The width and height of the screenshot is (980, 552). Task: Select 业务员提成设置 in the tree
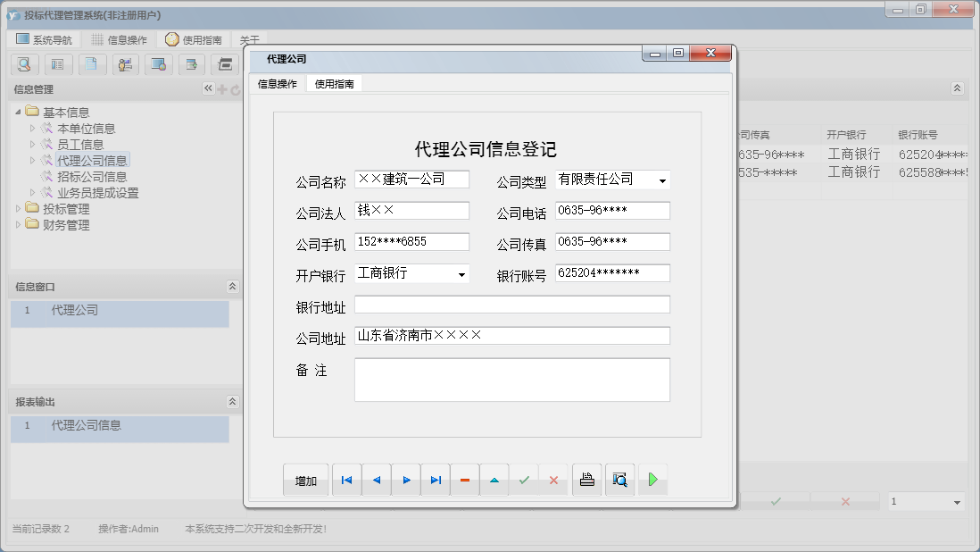98,193
